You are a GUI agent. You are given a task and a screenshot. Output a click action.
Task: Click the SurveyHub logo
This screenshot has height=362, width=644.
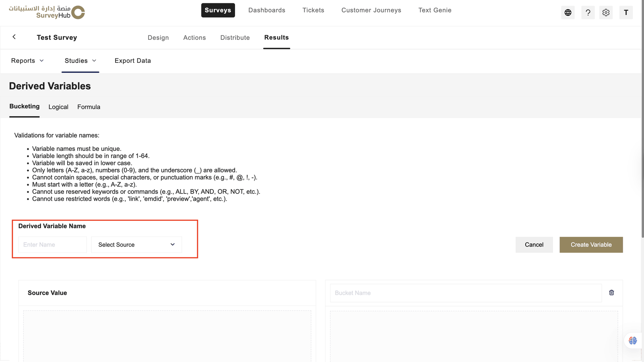click(47, 12)
